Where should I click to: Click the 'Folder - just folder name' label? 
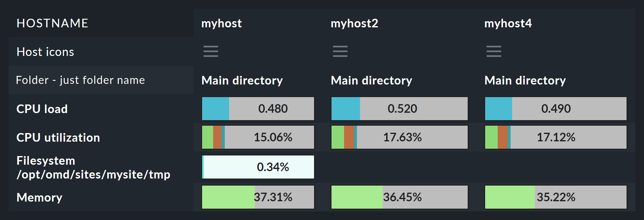80,80
